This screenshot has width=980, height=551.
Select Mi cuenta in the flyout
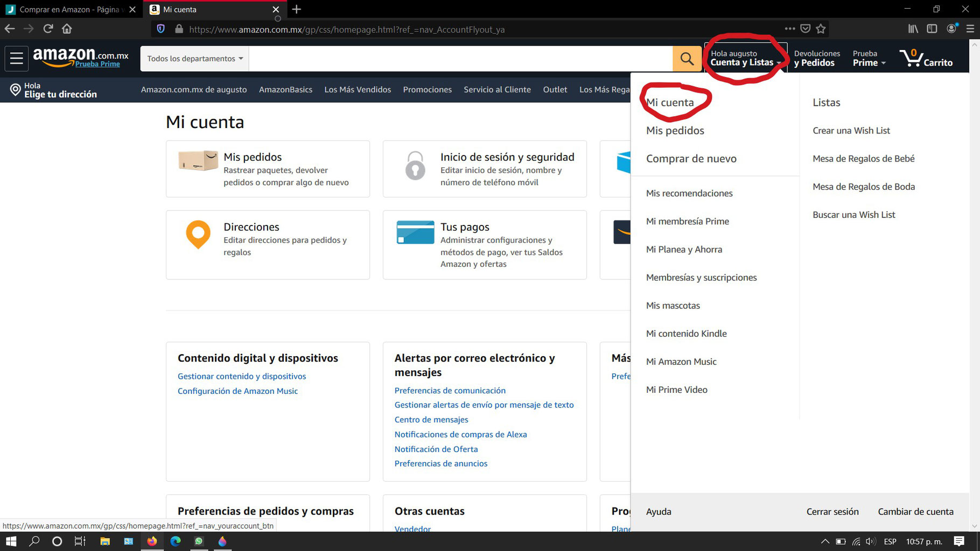click(670, 102)
